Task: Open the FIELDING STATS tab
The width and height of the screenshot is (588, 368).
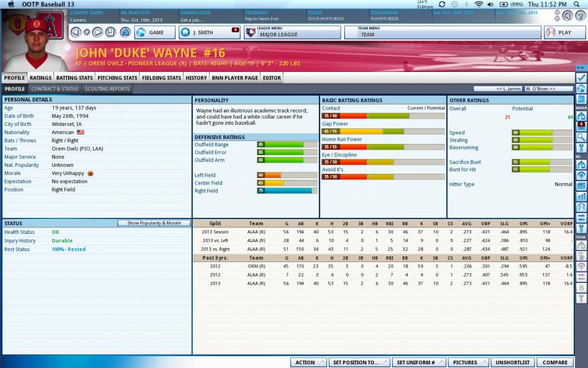Action: [x=161, y=78]
